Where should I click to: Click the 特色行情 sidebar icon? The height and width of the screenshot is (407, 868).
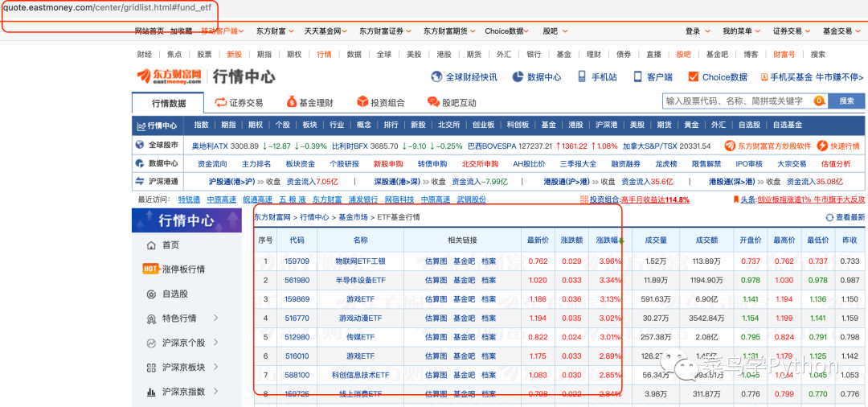150,319
